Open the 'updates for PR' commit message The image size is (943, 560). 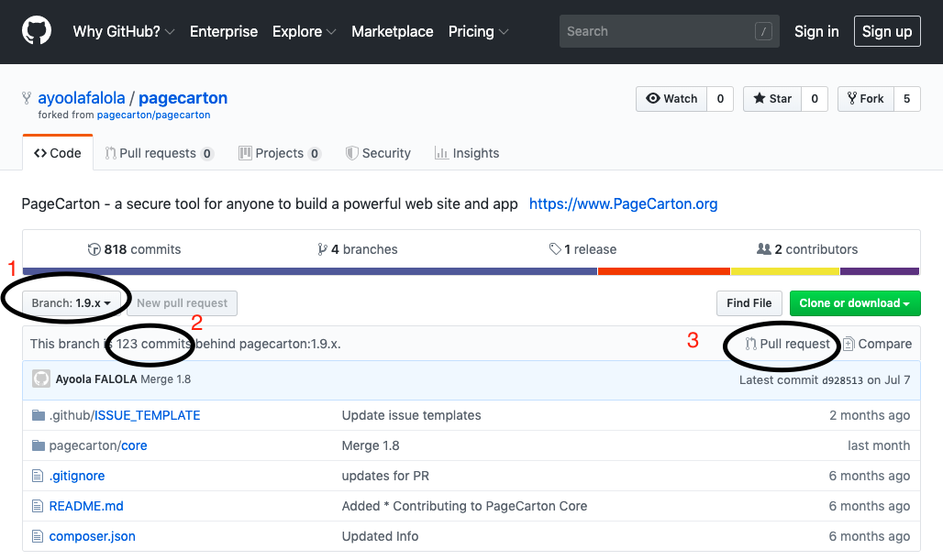385,476
